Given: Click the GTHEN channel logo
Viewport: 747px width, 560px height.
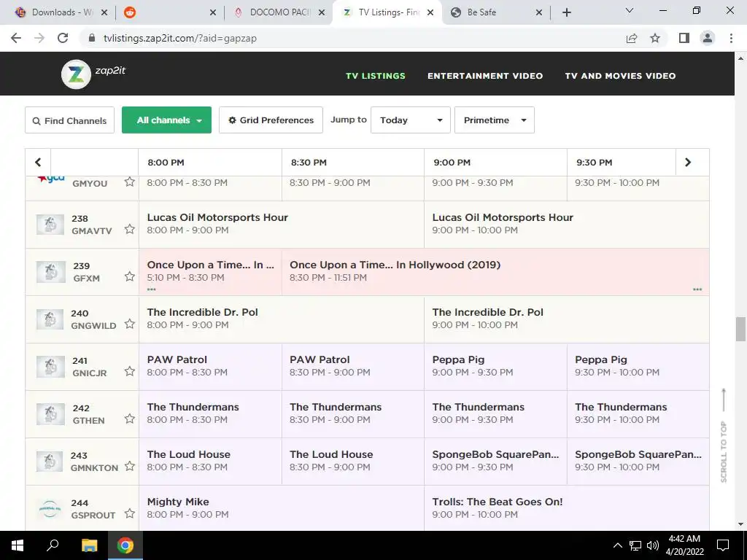Looking at the screenshot, I should click(50, 414).
